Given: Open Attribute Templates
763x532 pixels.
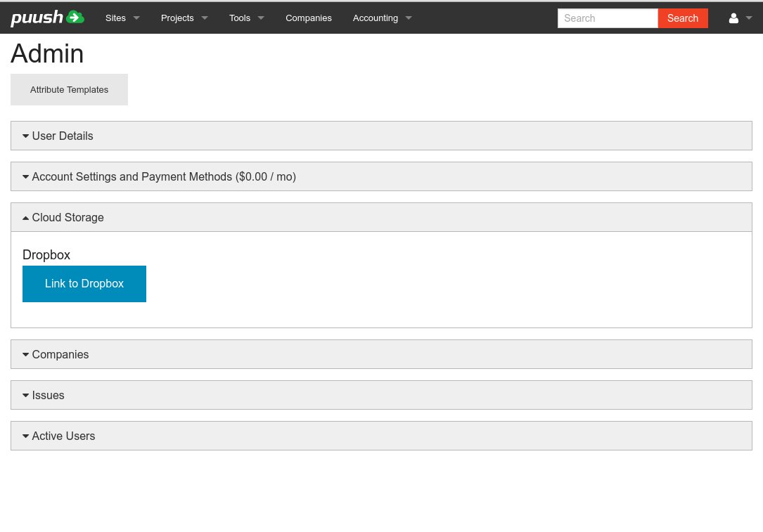Looking at the screenshot, I should tap(69, 90).
